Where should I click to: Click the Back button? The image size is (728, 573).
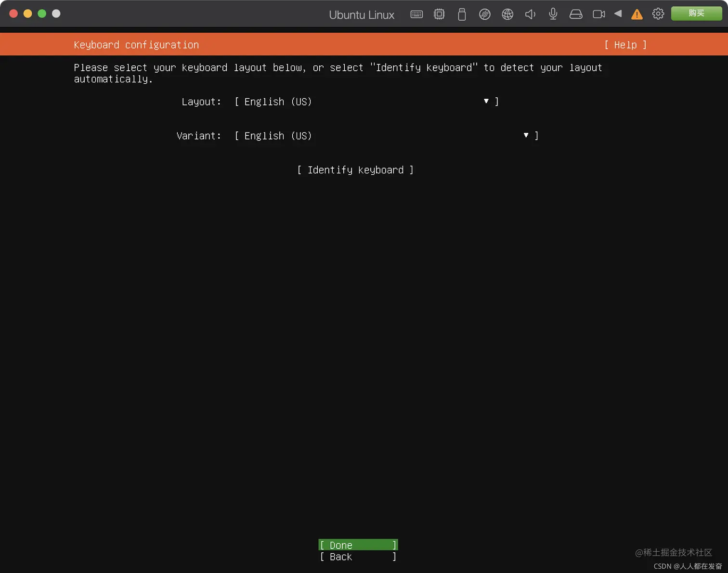(358, 557)
